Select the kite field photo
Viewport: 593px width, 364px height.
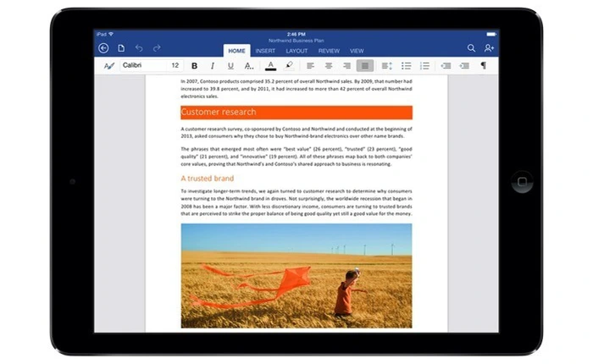[x=296, y=276]
